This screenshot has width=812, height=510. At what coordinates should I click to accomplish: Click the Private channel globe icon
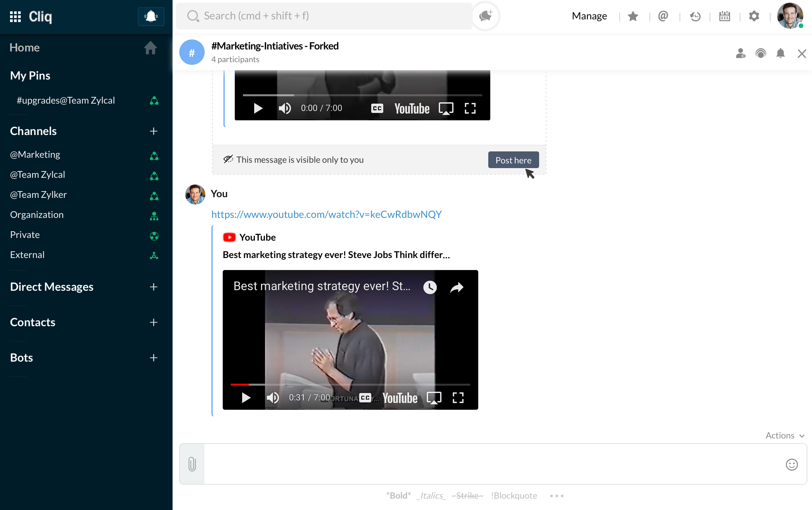[x=154, y=236]
